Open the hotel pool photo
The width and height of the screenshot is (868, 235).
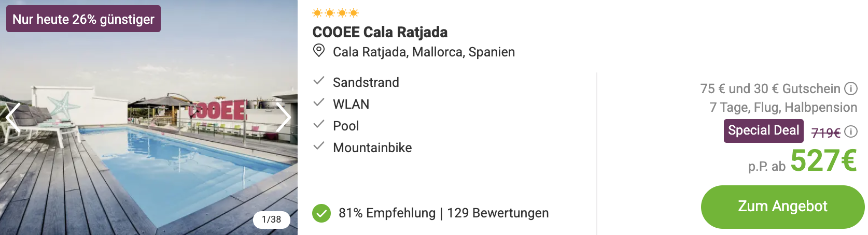pyautogui.click(x=149, y=155)
